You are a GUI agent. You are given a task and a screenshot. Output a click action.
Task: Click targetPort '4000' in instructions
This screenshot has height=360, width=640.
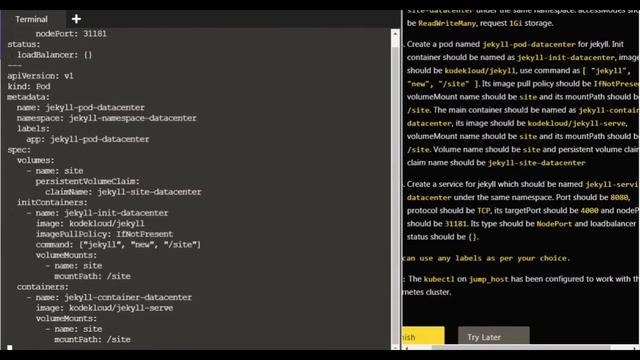[x=589, y=211]
